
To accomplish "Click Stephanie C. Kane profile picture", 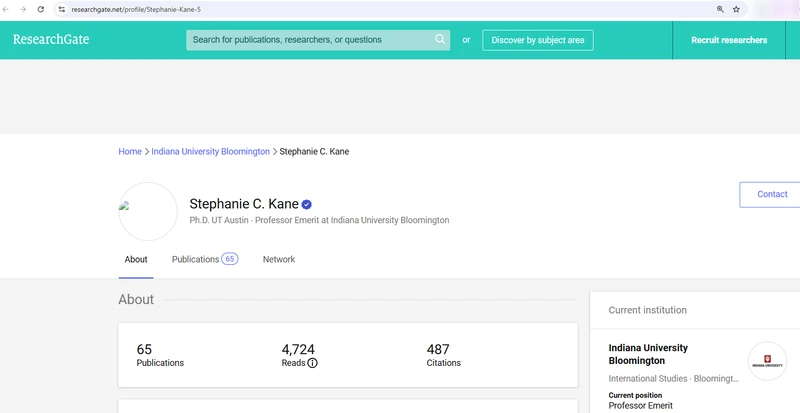I will (x=148, y=211).
